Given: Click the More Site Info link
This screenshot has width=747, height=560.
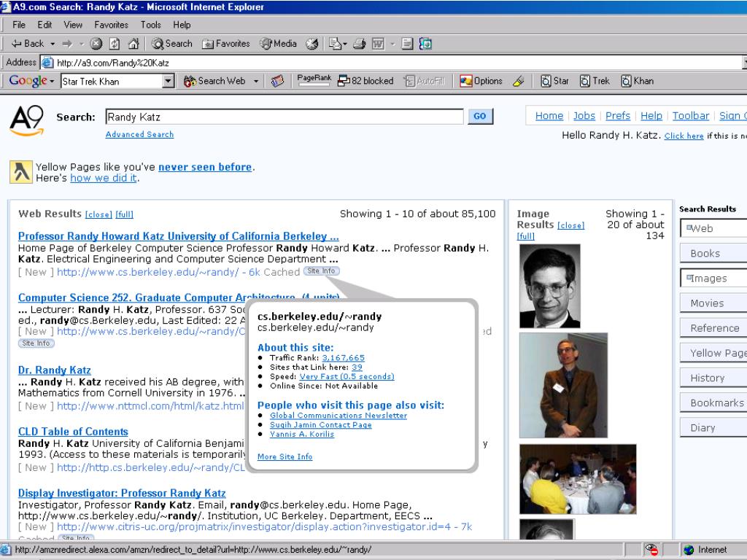Looking at the screenshot, I should (285, 456).
